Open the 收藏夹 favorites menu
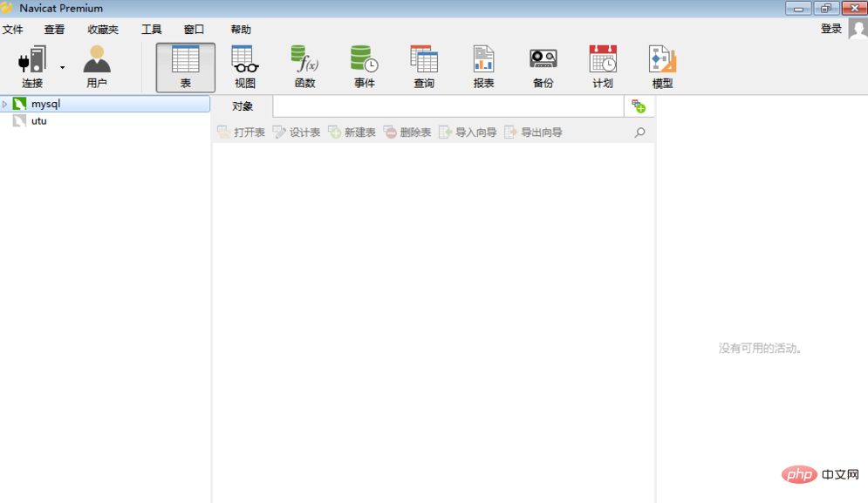The width and height of the screenshot is (868, 503). (x=103, y=30)
